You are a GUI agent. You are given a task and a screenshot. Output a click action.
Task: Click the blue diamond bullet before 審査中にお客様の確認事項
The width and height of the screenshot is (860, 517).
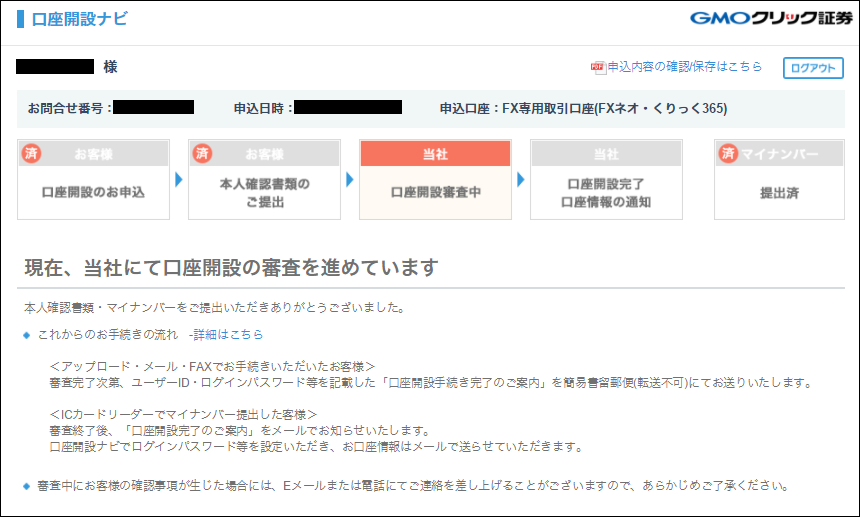click(26, 486)
